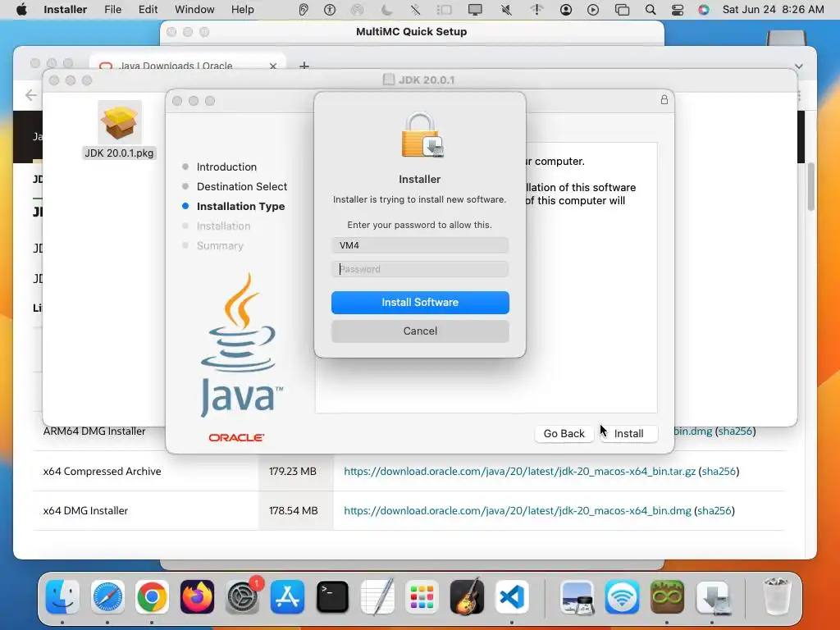
Task: Open the Help menu
Action: click(243, 10)
